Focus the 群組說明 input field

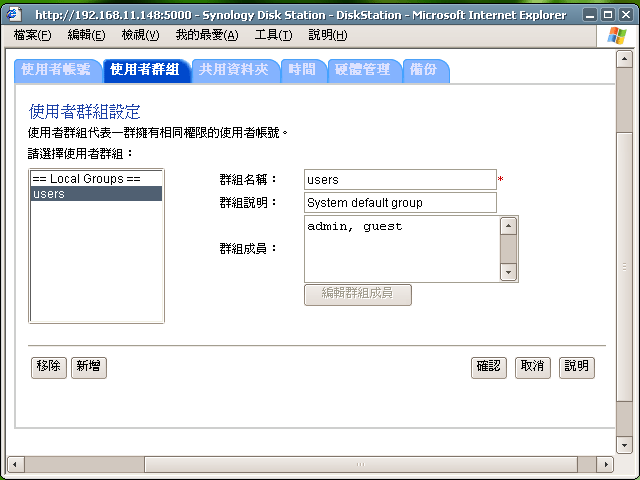point(400,202)
